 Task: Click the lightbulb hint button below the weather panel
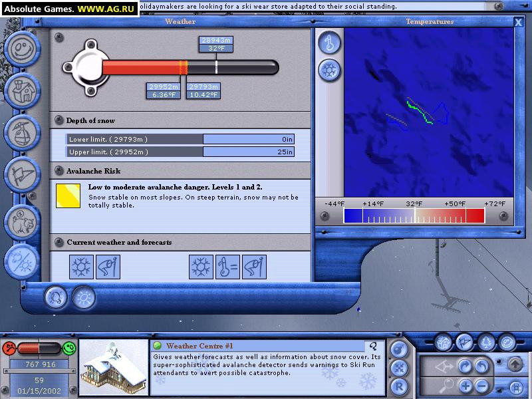(x=57, y=297)
